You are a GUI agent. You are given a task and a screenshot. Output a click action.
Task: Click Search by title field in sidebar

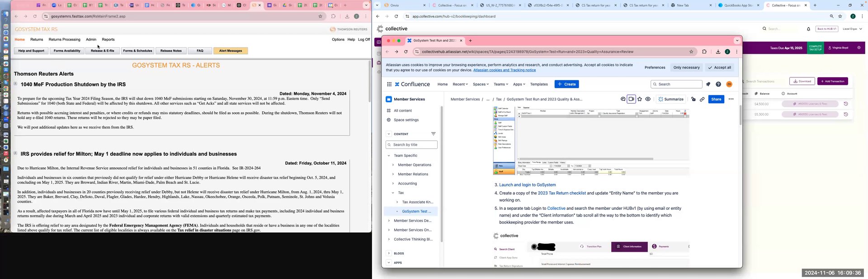pos(411,145)
